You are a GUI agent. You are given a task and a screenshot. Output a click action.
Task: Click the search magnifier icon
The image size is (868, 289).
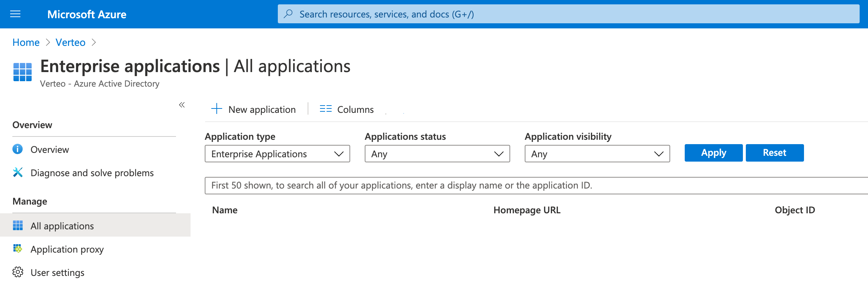(288, 14)
